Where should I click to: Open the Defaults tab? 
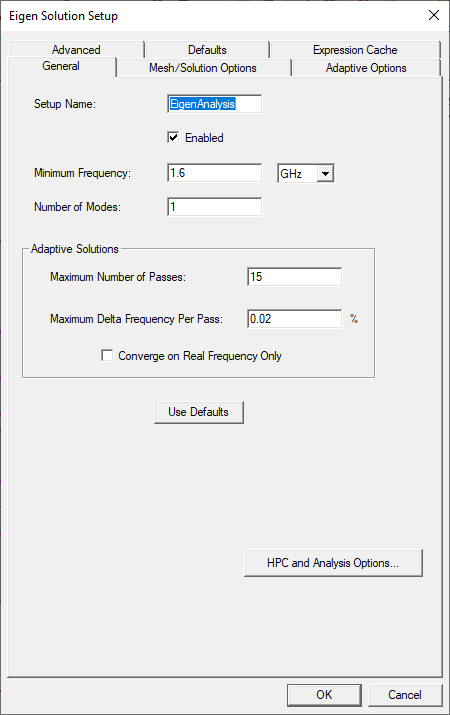click(x=207, y=49)
